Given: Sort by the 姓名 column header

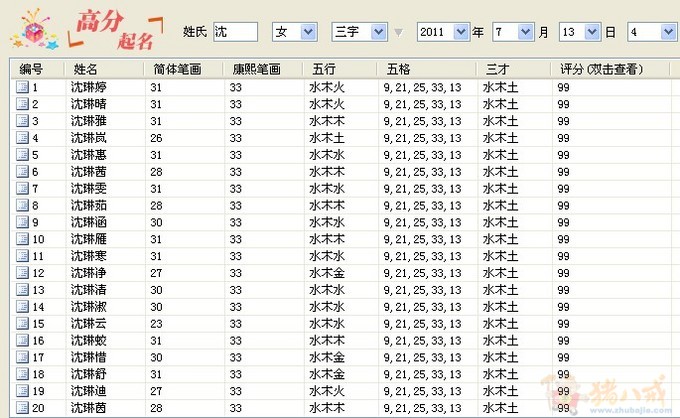Looking at the screenshot, I should tap(104, 69).
